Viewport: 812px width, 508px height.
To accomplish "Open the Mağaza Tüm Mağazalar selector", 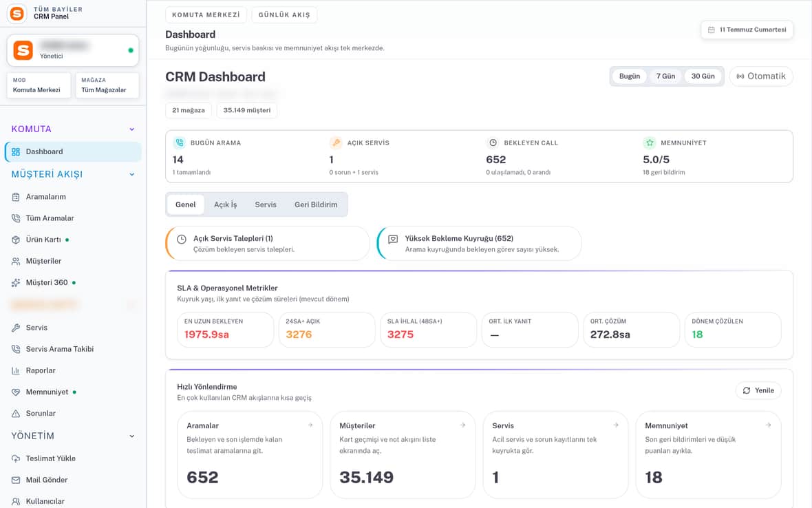I will pyautogui.click(x=107, y=85).
